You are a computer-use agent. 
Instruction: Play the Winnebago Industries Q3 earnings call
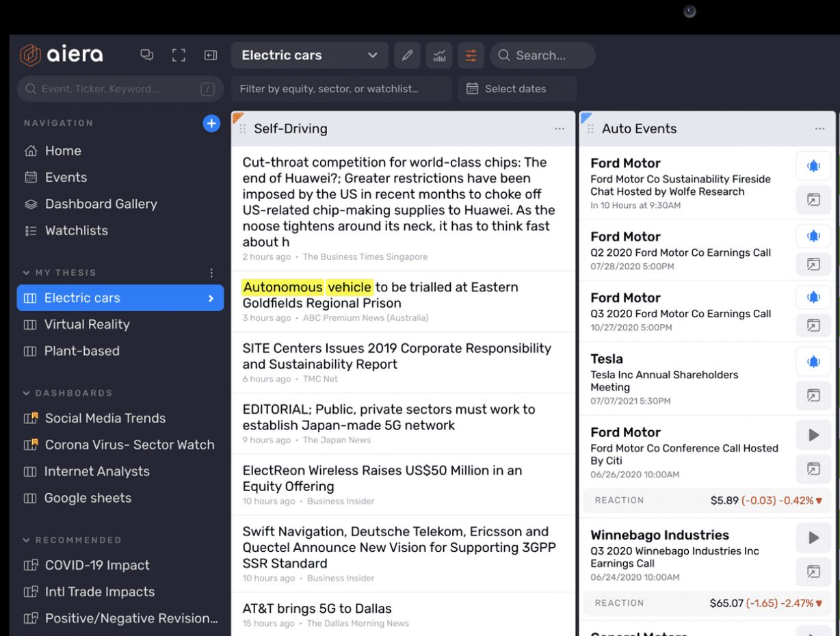coord(813,538)
